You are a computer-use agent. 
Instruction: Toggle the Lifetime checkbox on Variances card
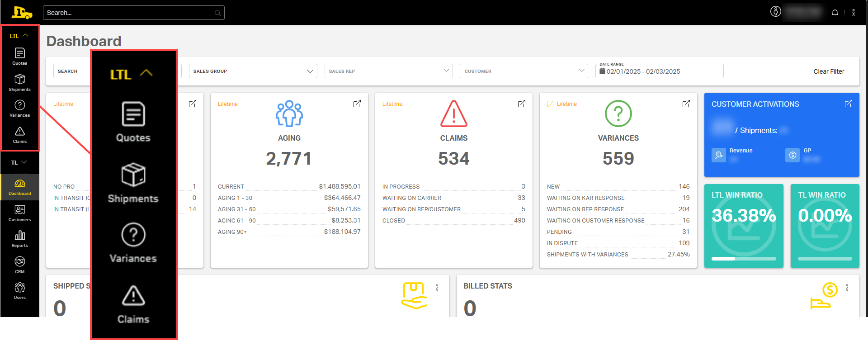click(550, 104)
